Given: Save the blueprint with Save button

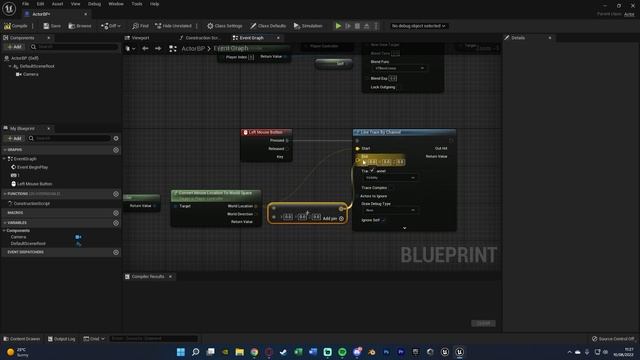Looking at the screenshot, I should pyautogui.click(x=52, y=26).
